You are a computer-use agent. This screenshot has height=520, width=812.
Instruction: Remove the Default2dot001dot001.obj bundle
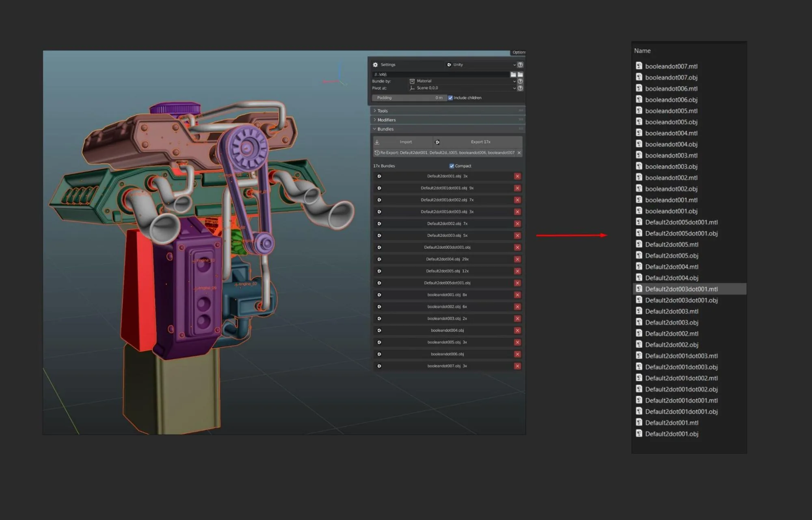(x=518, y=188)
